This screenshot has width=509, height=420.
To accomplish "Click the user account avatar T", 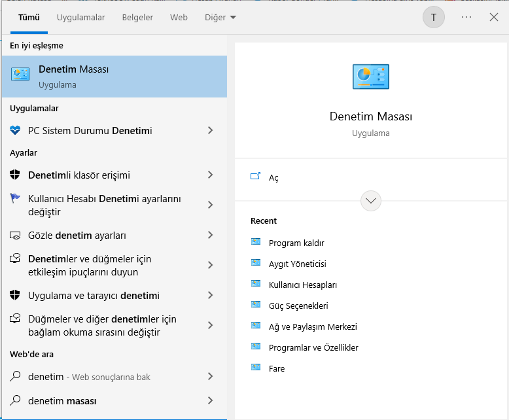I will tap(434, 18).
